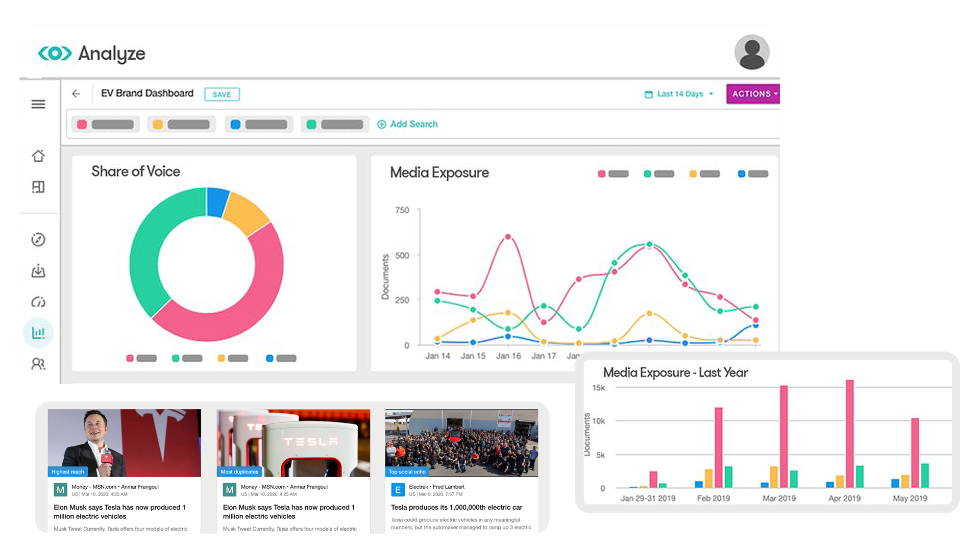Click the download sidebar icon
980x551 pixels.
pyautogui.click(x=38, y=271)
